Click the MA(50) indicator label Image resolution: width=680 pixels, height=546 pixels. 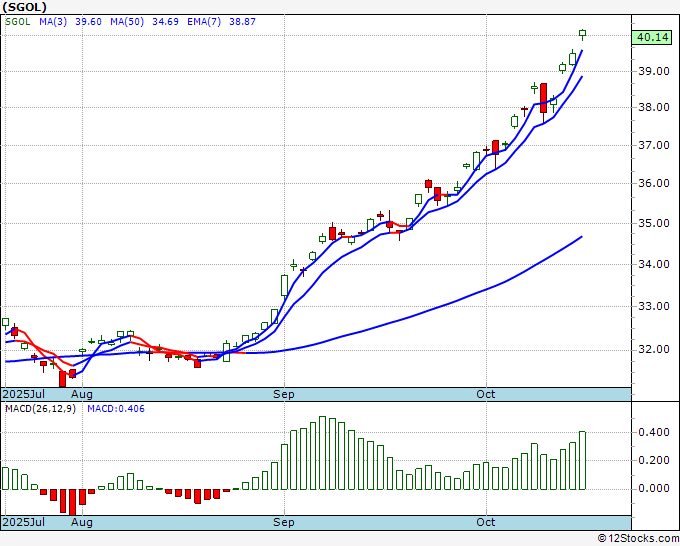click(x=127, y=21)
